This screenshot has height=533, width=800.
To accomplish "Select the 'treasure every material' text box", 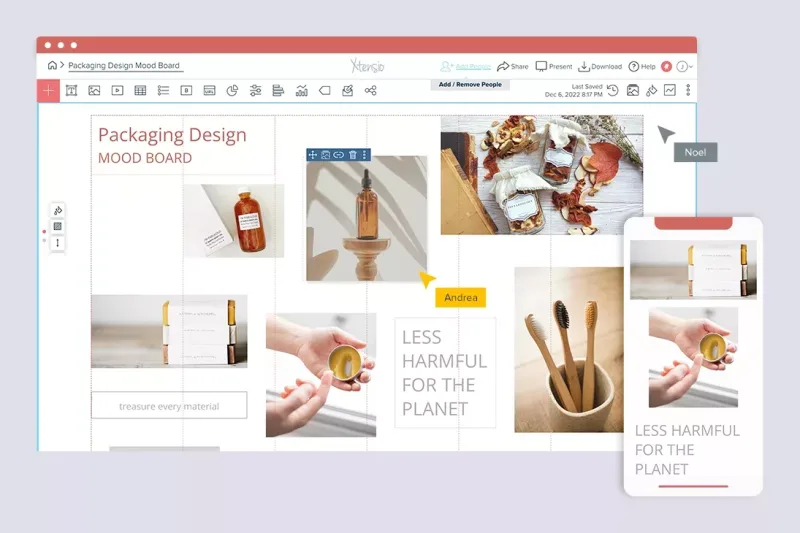I will (168, 405).
